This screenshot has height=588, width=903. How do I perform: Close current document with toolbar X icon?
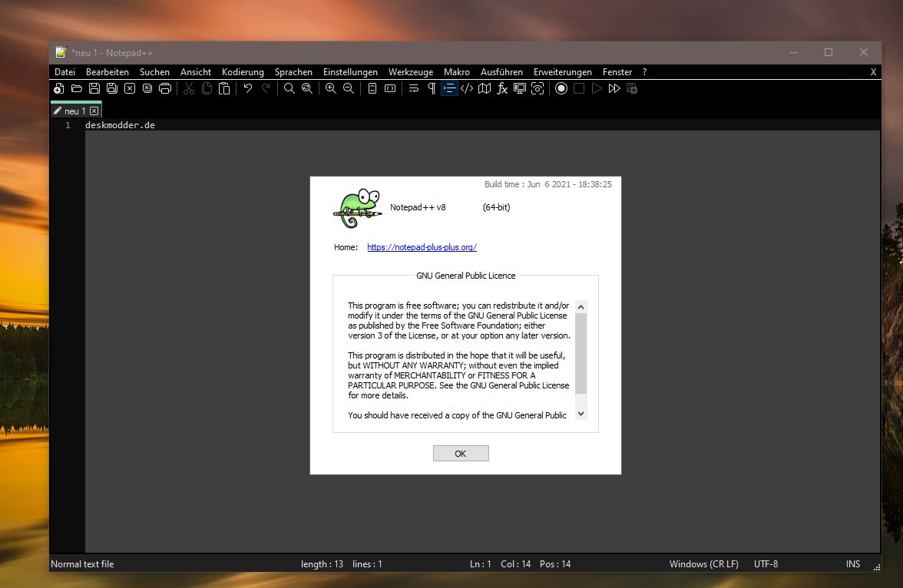tap(130, 88)
